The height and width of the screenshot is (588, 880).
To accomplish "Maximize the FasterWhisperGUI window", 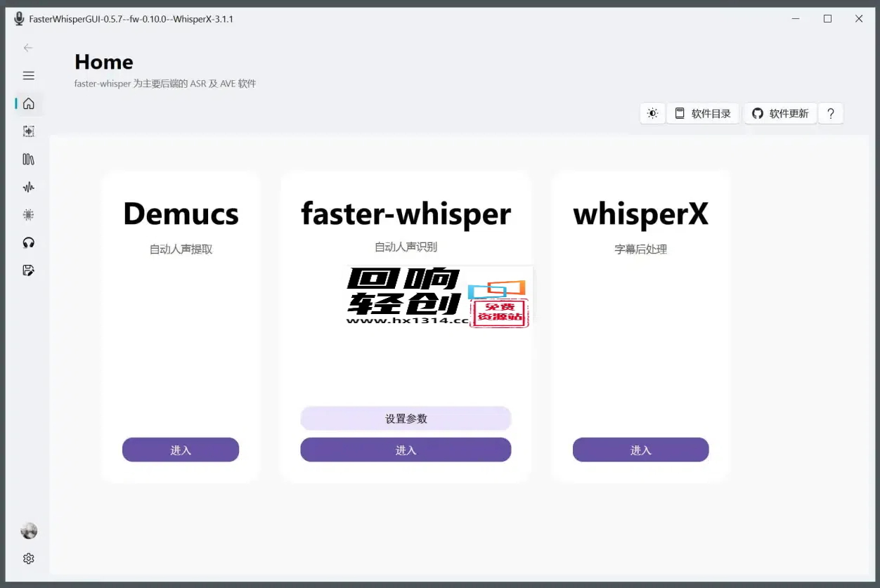I will (827, 19).
